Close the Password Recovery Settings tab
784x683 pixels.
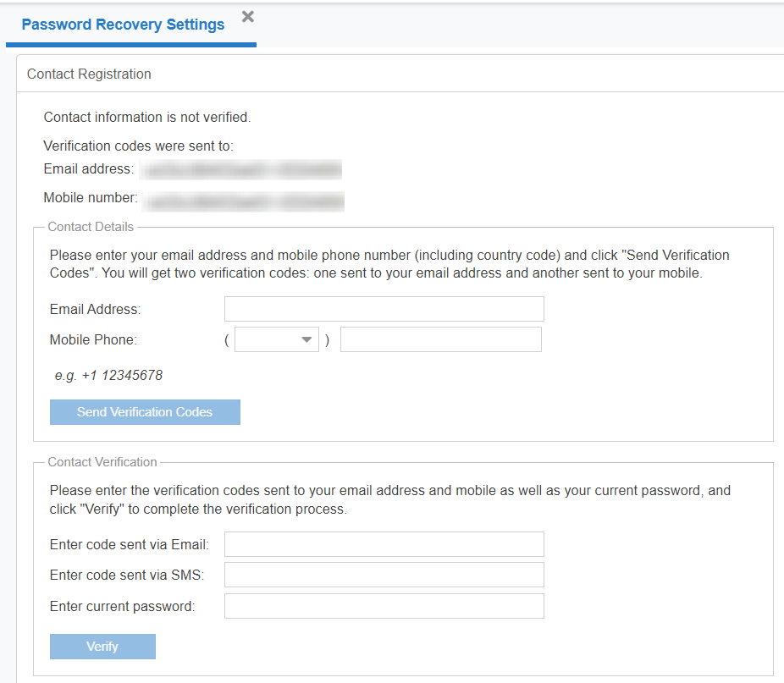click(247, 17)
